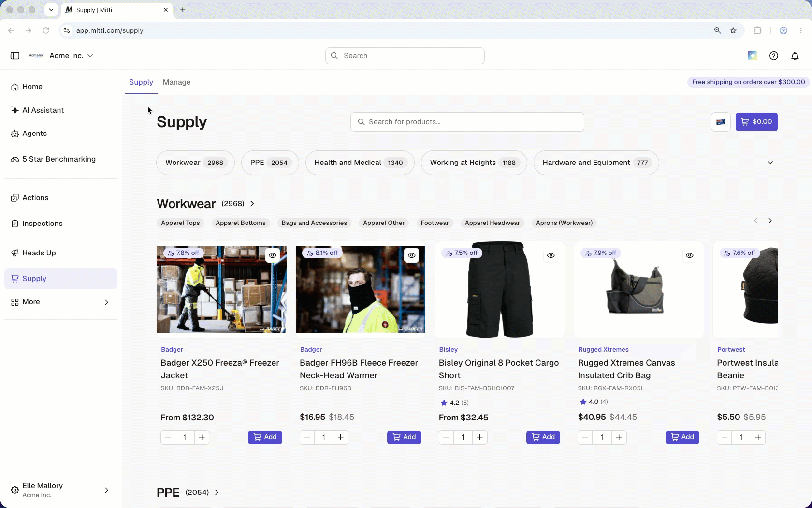The width and height of the screenshot is (812, 508).
Task: Open Agents in sidebar
Action: coord(61,134)
